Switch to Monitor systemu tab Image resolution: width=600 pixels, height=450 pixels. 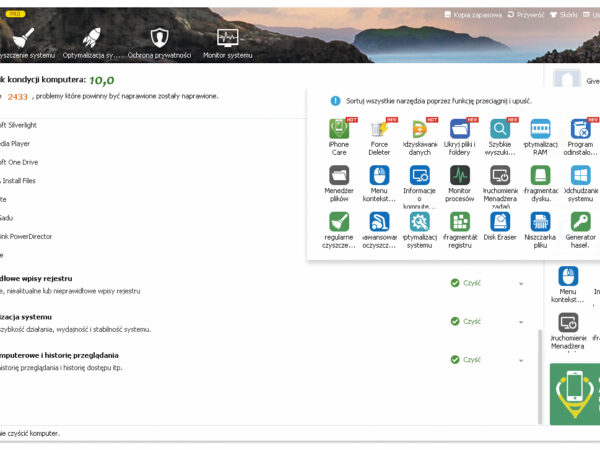click(227, 42)
